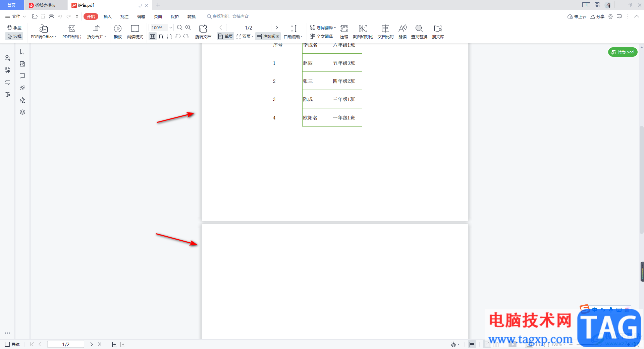Open the 文件 file menu
The image size is (644, 349).
15,16
